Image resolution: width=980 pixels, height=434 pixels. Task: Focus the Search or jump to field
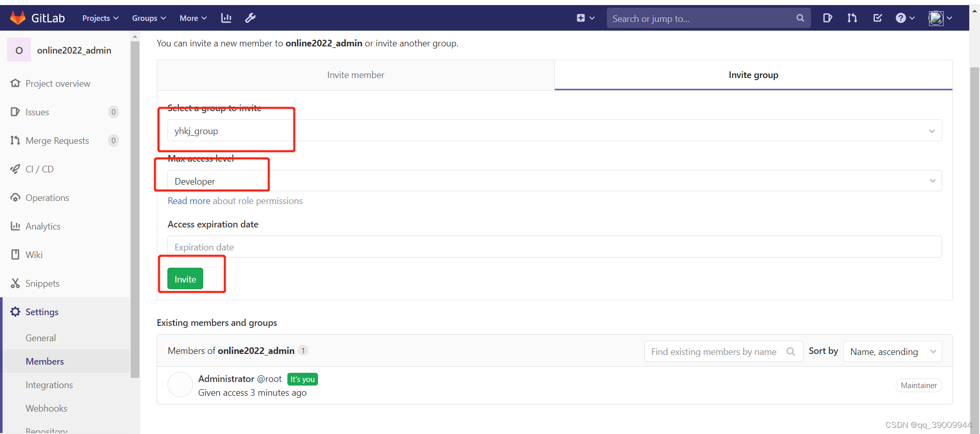coord(708,18)
